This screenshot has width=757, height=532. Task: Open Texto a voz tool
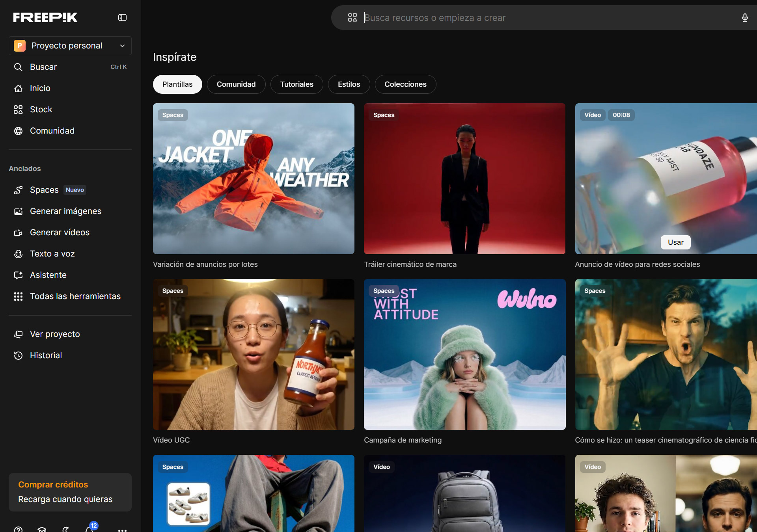click(52, 254)
